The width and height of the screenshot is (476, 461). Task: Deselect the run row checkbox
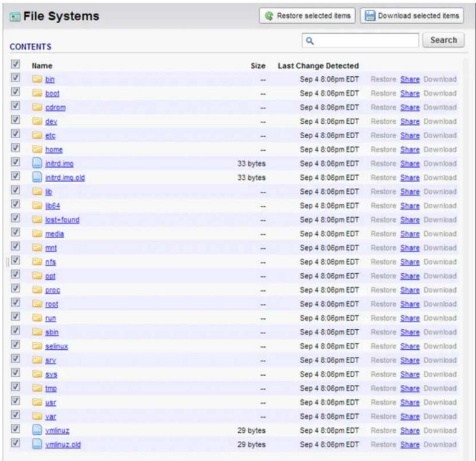[x=16, y=316]
